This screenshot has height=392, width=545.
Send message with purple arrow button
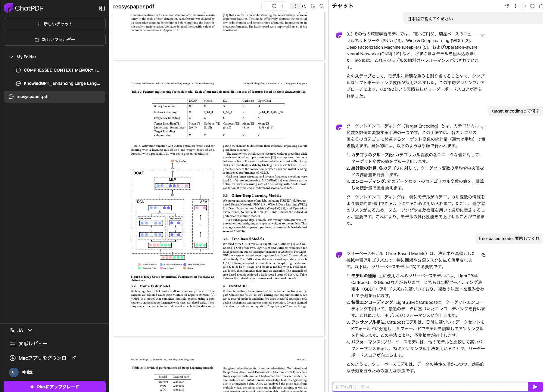coord(535,387)
